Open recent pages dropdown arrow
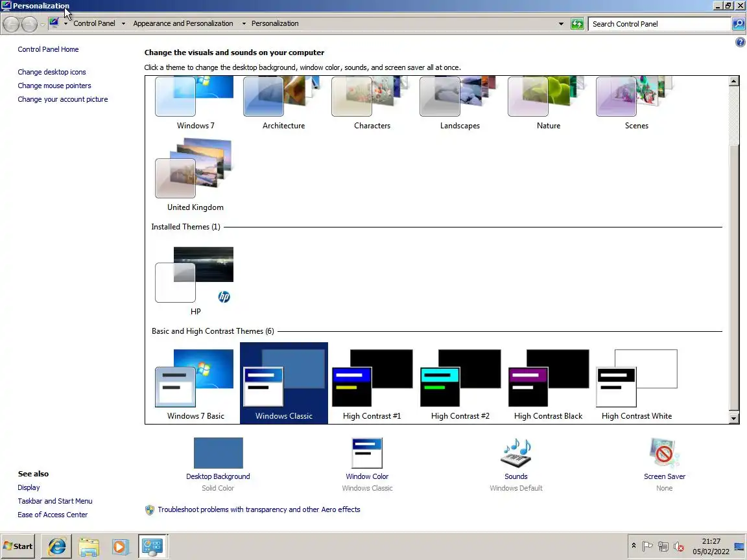This screenshot has height=560, width=747. [42, 24]
